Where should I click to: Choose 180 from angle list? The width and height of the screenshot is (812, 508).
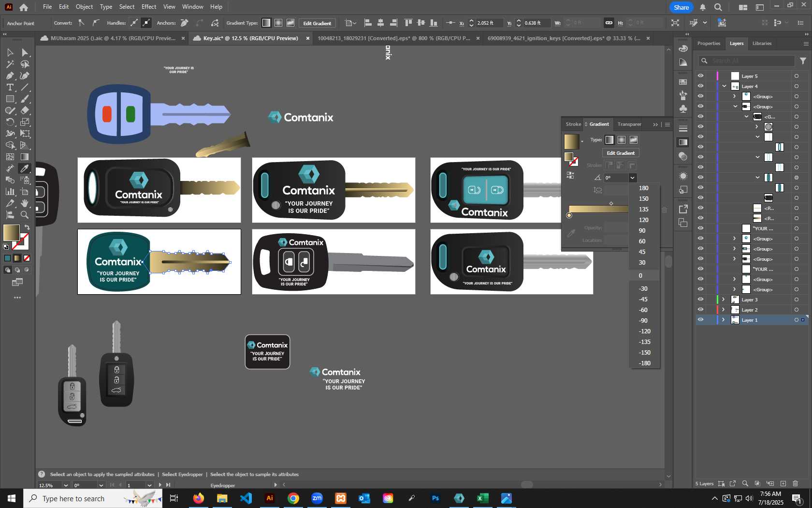pyautogui.click(x=644, y=188)
